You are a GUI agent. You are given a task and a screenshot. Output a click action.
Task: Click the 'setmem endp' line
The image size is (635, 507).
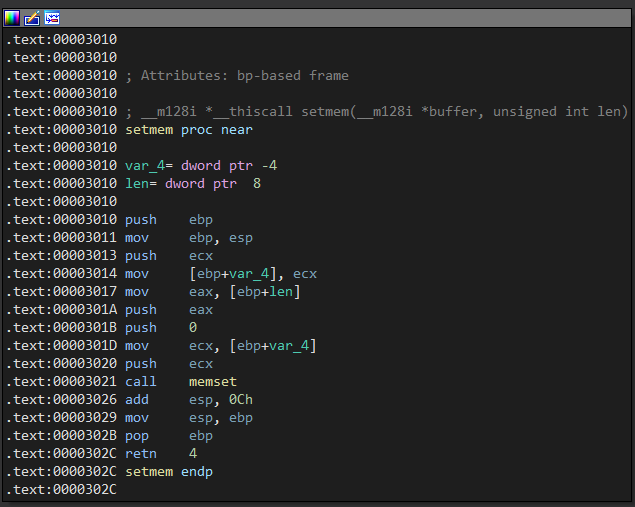point(169,472)
